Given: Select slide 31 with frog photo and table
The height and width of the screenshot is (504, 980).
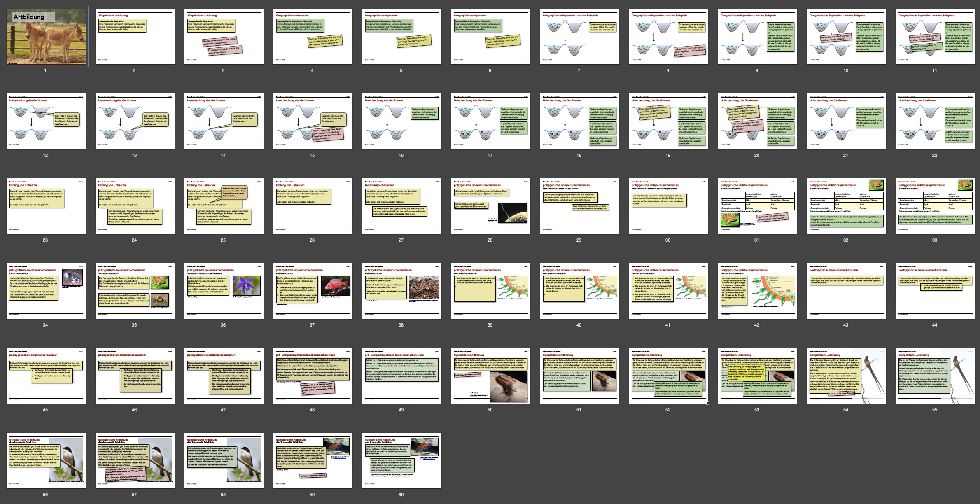Looking at the screenshot, I should [x=757, y=206].
